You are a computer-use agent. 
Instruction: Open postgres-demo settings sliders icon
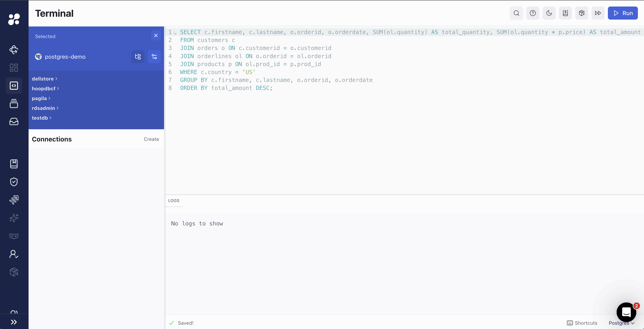(x=154, y=57)
